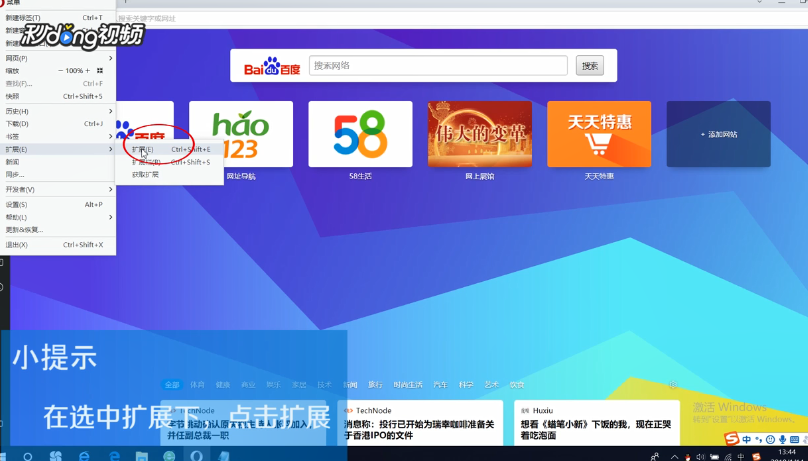Click the Baidu logo in search bar

pyautogui.click(x=272, y=66)
